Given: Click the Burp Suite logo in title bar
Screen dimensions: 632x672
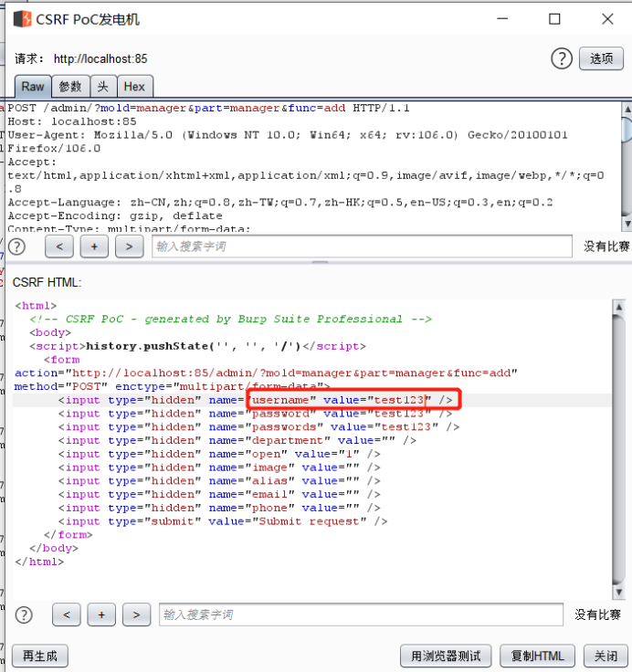Looking at the screenshot, I should point(22,19).
